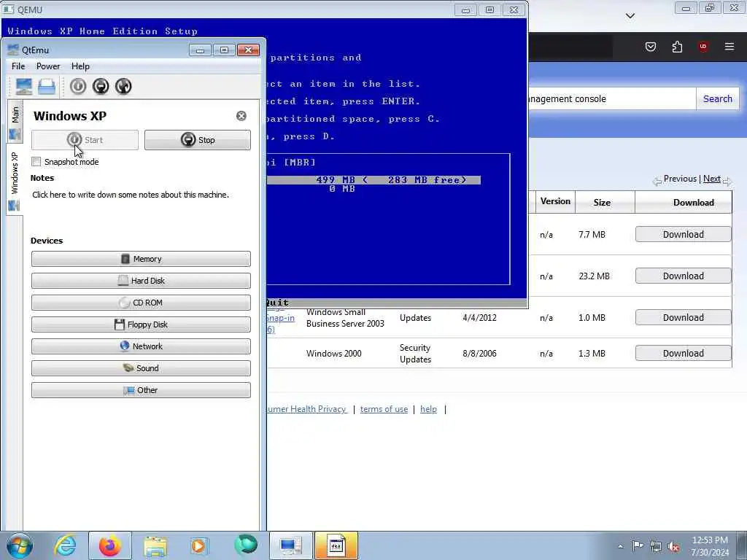Click the Consumer Health Privacy link

(x=307, y=409)
